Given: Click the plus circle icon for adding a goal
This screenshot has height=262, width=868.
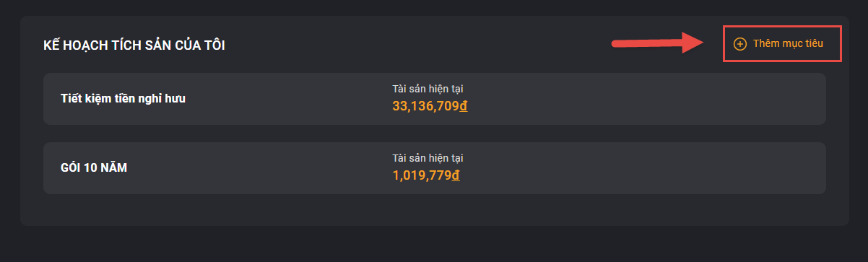Looking at the screenshot, I should tap(739, 44).
